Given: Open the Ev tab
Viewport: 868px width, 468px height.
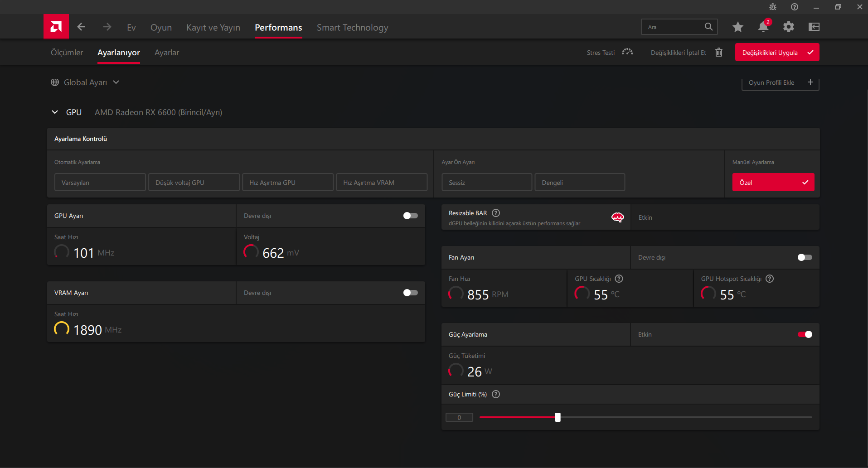Looking at the screenshot, I should click(131, 28).
